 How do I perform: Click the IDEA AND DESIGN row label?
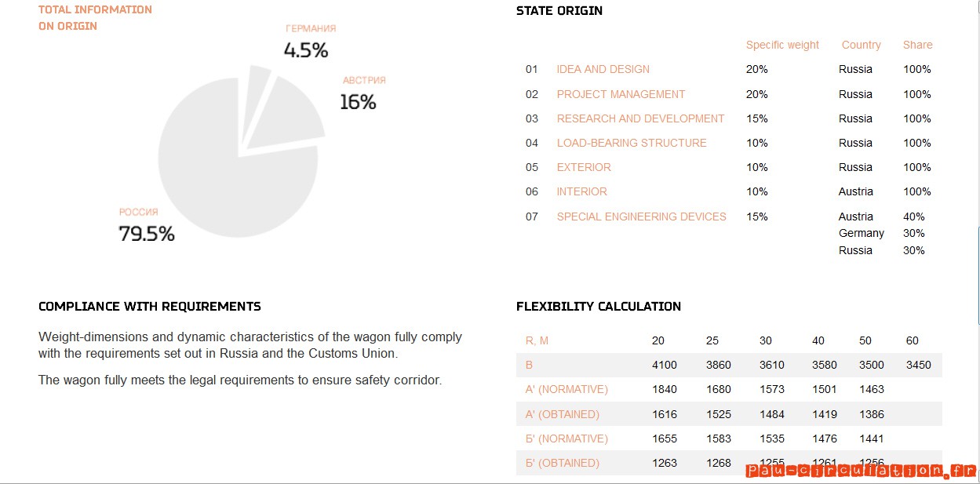[603, 69]
